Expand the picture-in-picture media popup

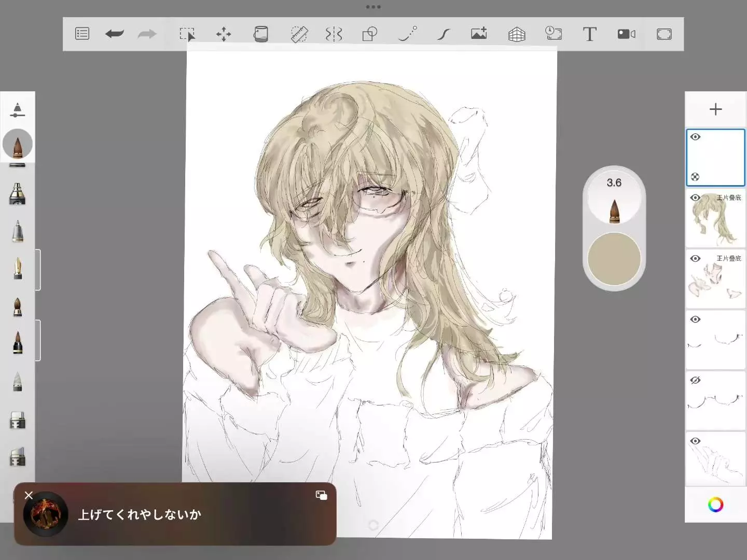click(321, 495)
